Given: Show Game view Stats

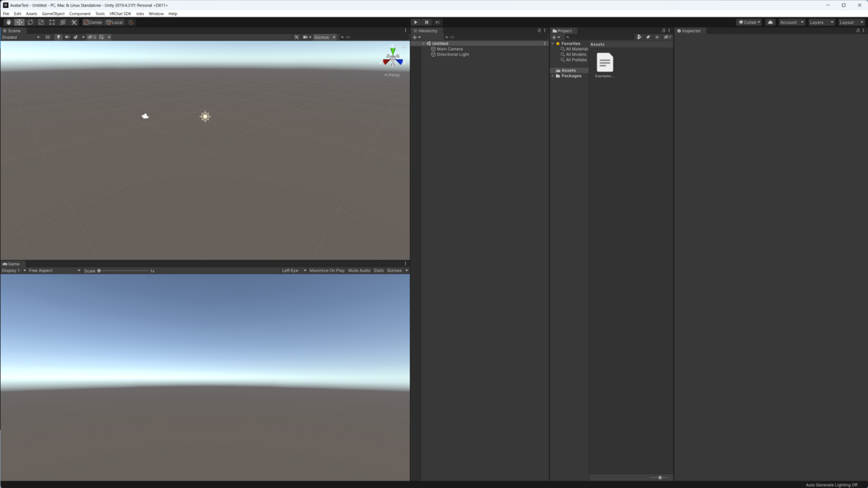Looking at the screenshot, I should [x=379, y=270].
